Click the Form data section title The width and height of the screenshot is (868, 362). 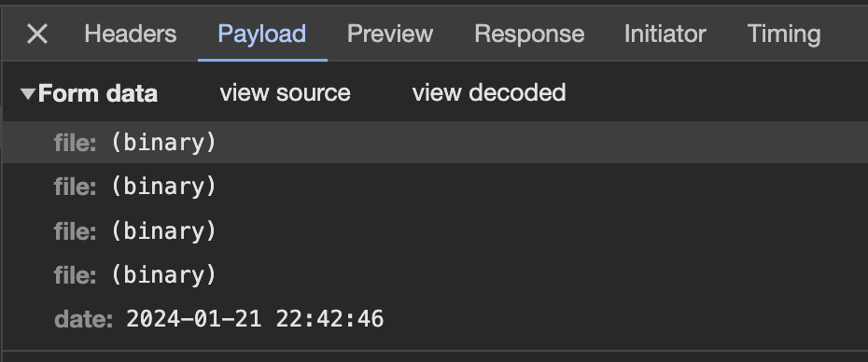tap(97, 93)
